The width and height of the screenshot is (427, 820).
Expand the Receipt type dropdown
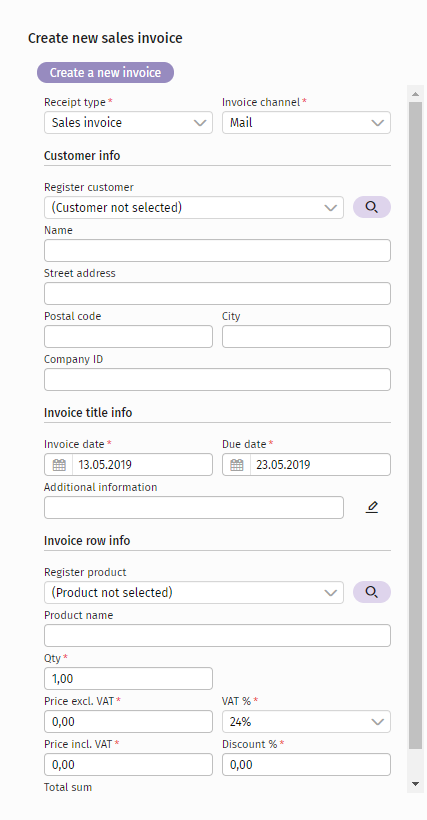(x=128, y=122)
